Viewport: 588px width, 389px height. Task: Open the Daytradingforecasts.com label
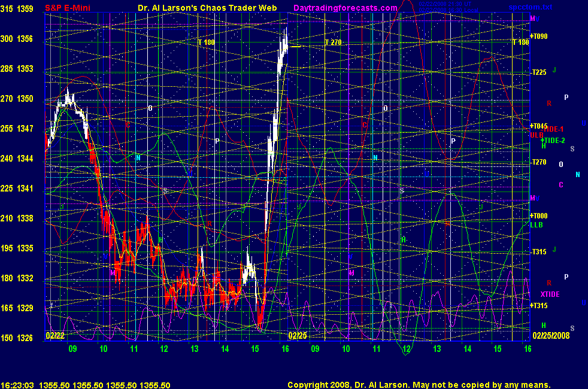[345, 8]
